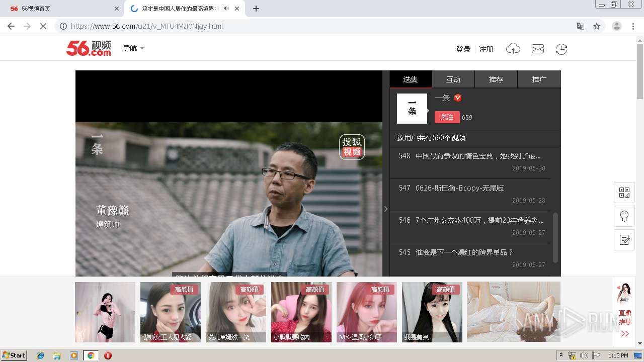This screenshot has width=644, height=362.
Task: Click the Google Translate page icon
Action: (581, 26)
